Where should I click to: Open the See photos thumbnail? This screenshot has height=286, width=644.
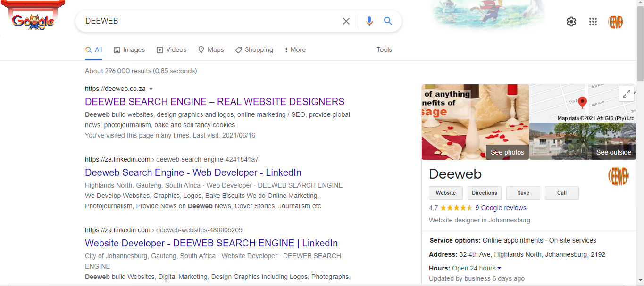coord(475,122)
